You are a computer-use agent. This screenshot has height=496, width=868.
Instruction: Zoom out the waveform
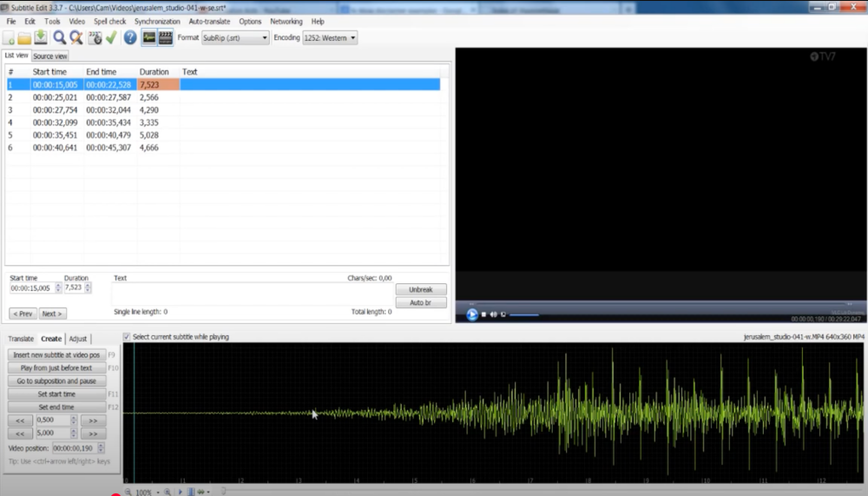[x=128, y=492]
